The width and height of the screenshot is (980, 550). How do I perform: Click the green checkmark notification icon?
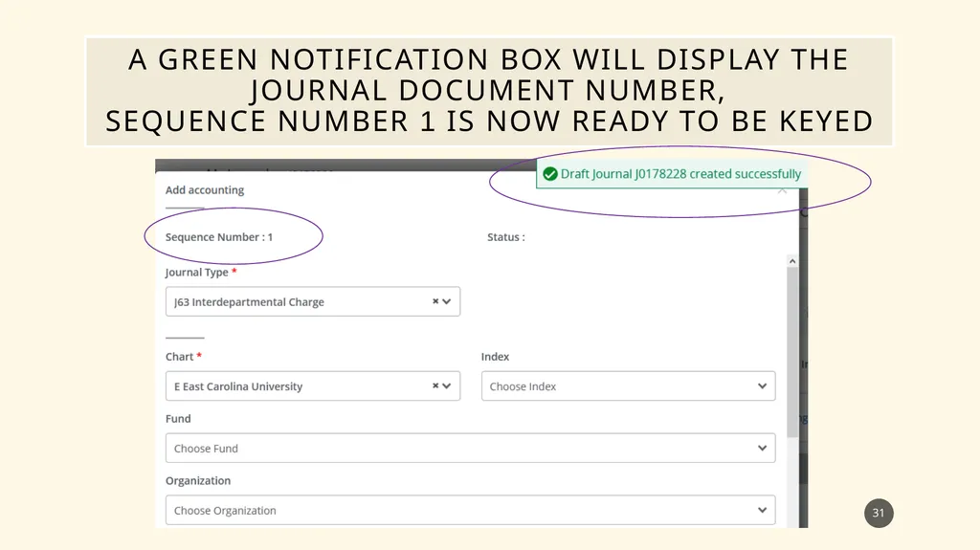click(550, 174)
